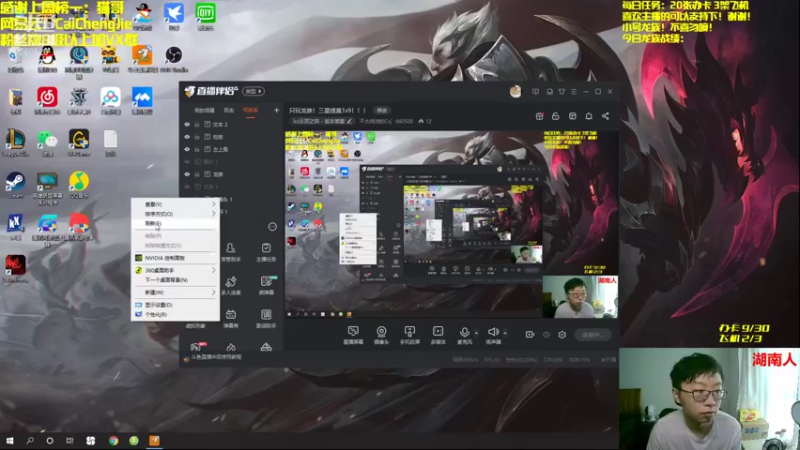Show the hidden 图片 1 layer
Viewport: 800px width, 450px height.
tap(187, 162)
